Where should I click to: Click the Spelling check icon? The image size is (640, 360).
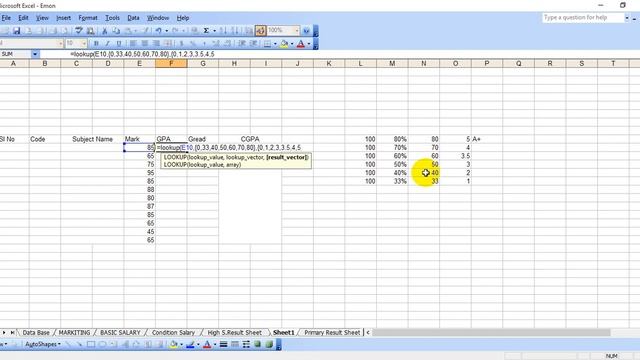point(79,31)
